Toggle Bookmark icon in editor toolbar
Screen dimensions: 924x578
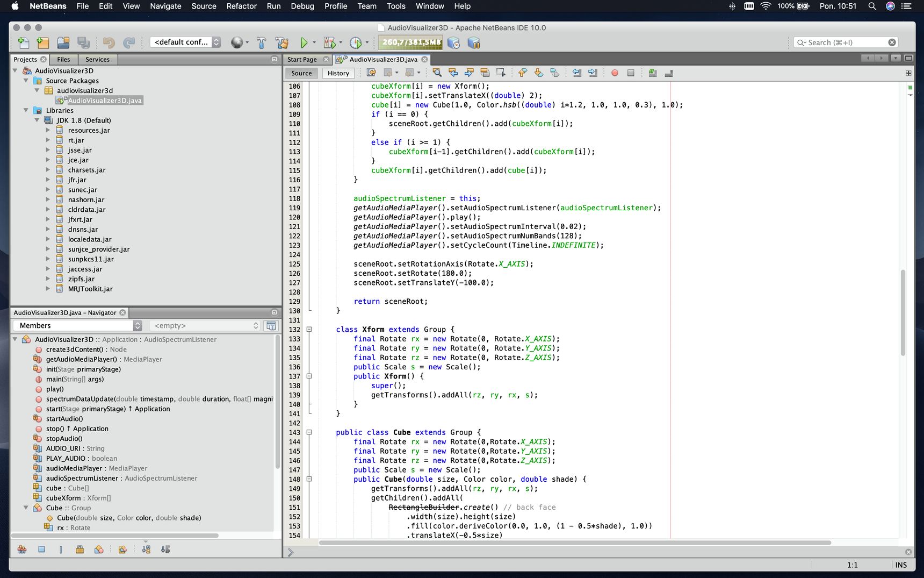tap(555, 73)
